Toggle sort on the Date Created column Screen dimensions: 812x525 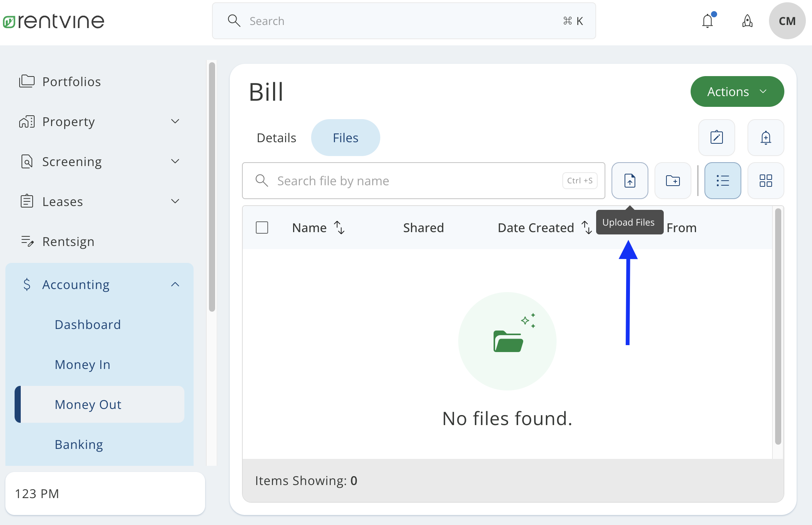(x=586, y=228)
